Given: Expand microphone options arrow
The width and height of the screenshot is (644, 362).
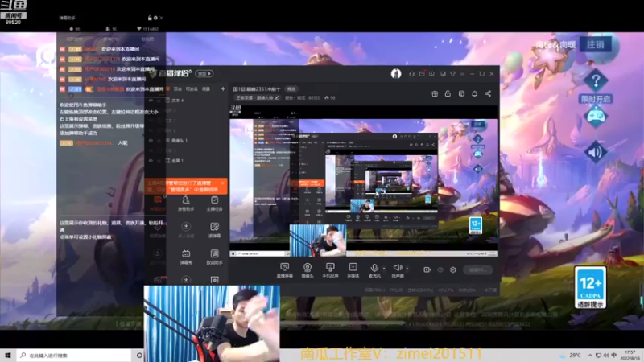Looking at the screenshot, I should pos(384,269).
